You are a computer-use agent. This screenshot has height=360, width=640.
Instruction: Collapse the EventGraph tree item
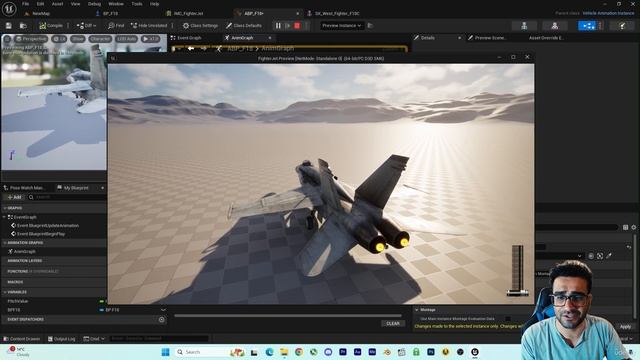pyautogui.click(x=4, y=217)
